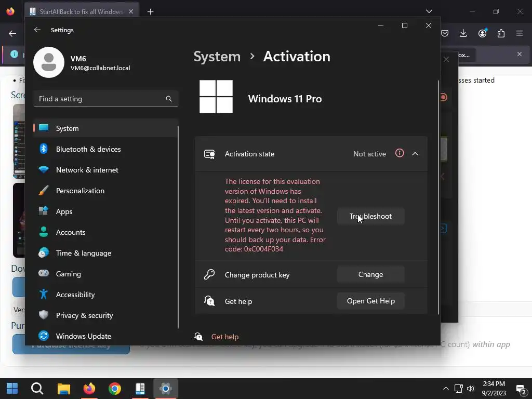
Task: Dismiss Firefox notification bar with X
Action: click(520, 54)
